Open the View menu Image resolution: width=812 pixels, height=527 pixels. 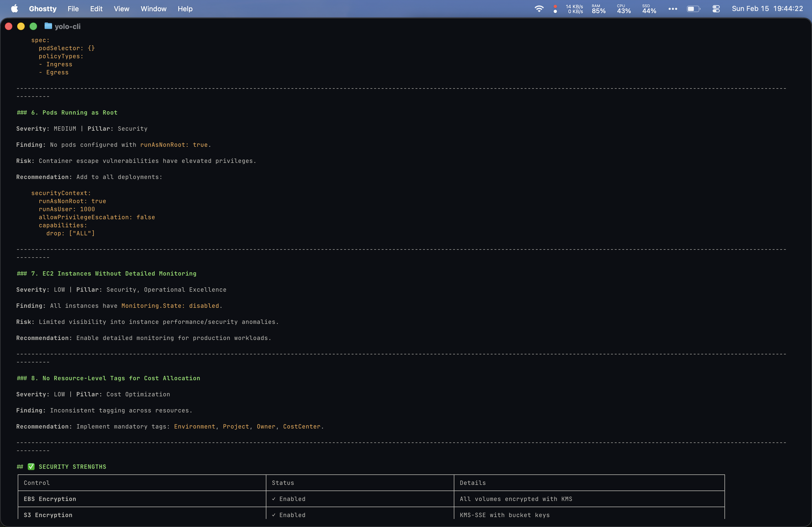(x=121, y=9)
